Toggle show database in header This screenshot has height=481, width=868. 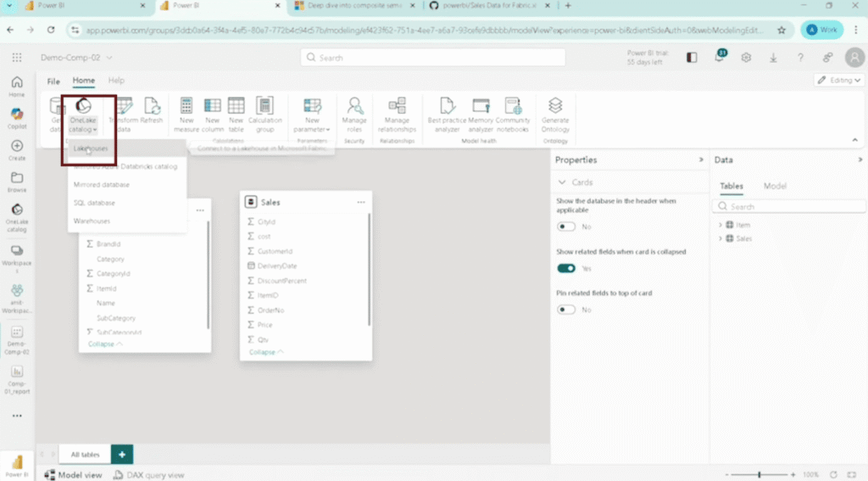click(566, 227)
